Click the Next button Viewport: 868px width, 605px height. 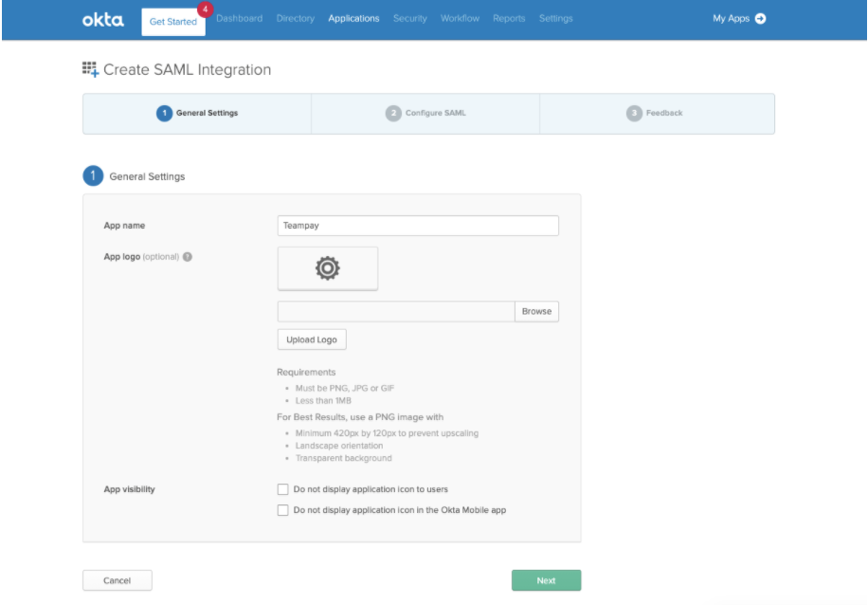coord(547,580)
